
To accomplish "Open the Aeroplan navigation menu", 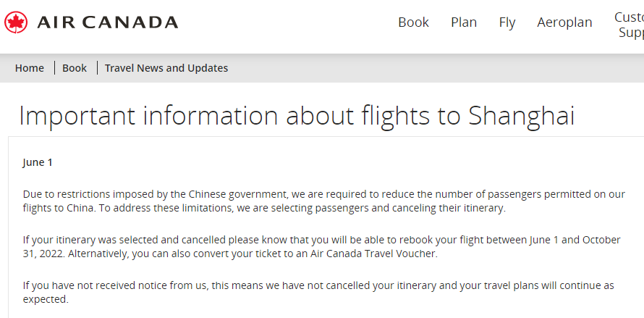I will click(x=564, y=22).
